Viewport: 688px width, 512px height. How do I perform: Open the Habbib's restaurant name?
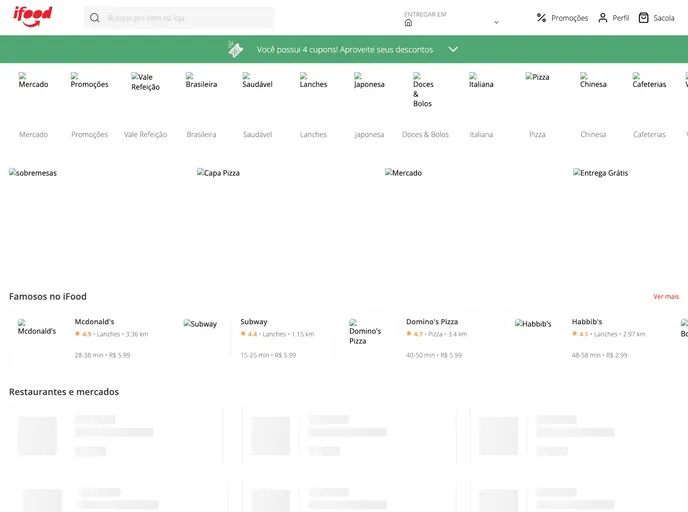(x=587, y=322)
